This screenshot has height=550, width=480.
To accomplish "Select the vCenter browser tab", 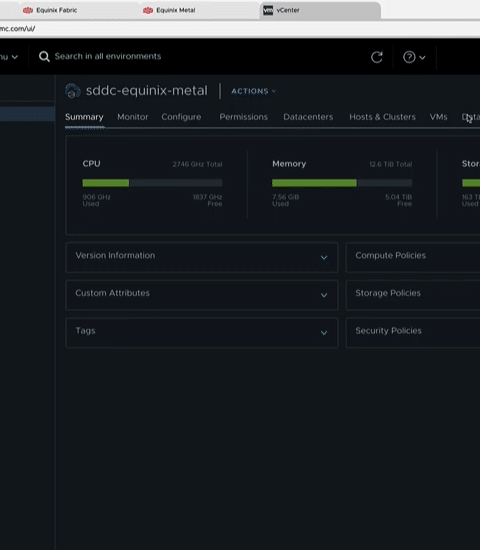I will coord(320,10).
